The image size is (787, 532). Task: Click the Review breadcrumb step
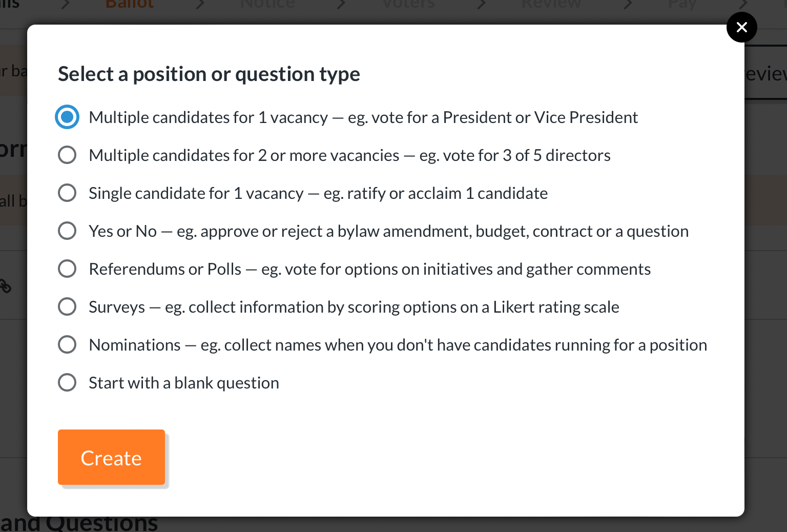point(551,4)
